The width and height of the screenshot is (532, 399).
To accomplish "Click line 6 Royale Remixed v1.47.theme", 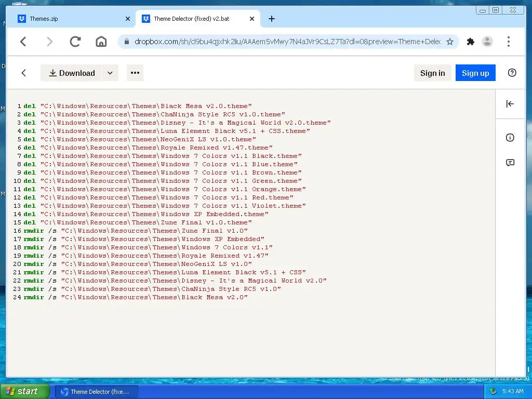I will (x=148, y=148).
